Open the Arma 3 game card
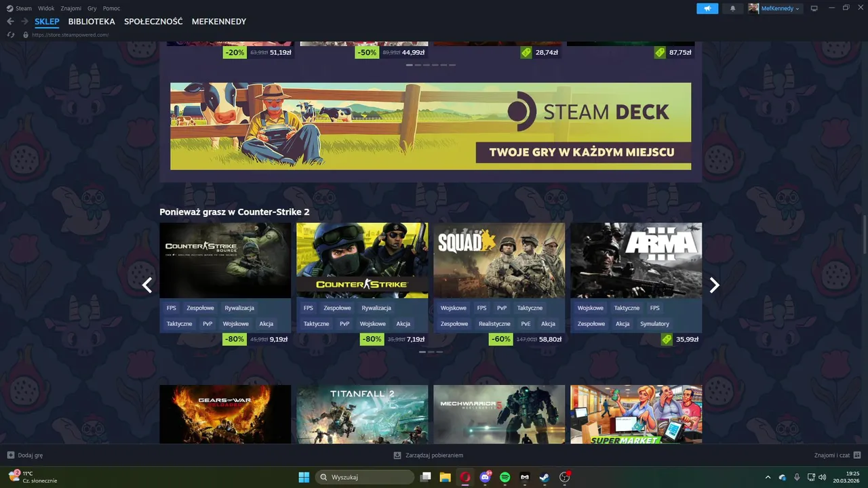Viewport: 868px width, 488px height. coord(636,260)
